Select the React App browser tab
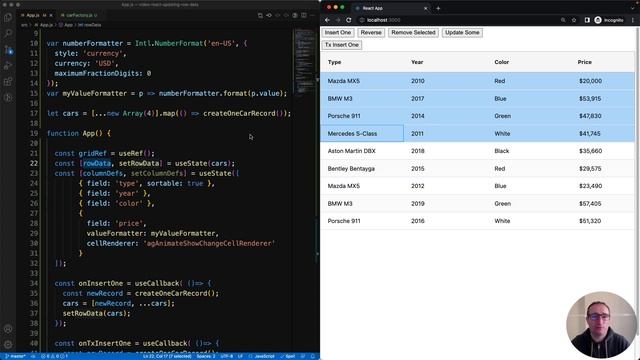The width and height of the screenshot is (640, 360). (x=390, y=8)
